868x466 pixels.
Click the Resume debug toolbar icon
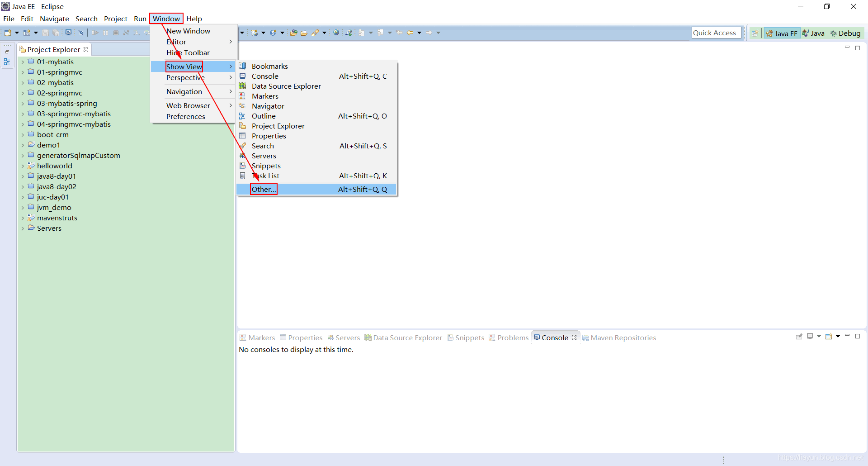[x=95, y=33]
